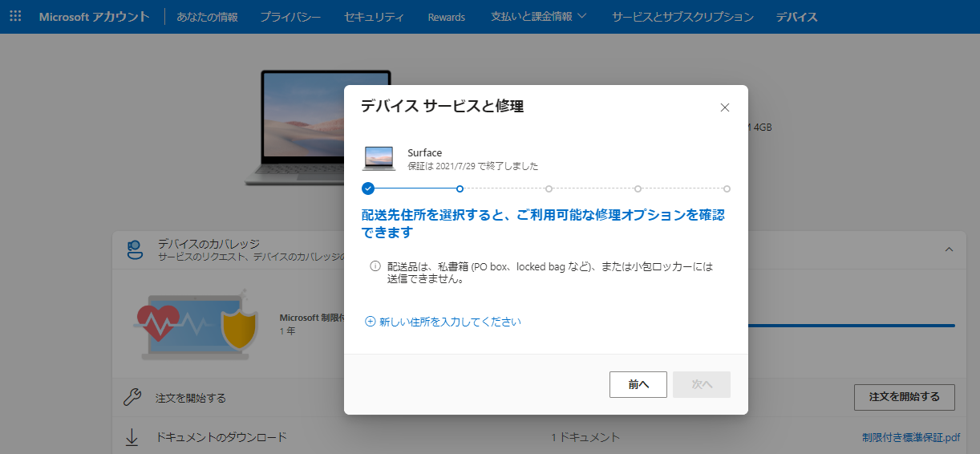Viewport: 980px width, 454px height.
Task: Click the Surface thumbnail in the dialog
Action: tap(379, 159)
